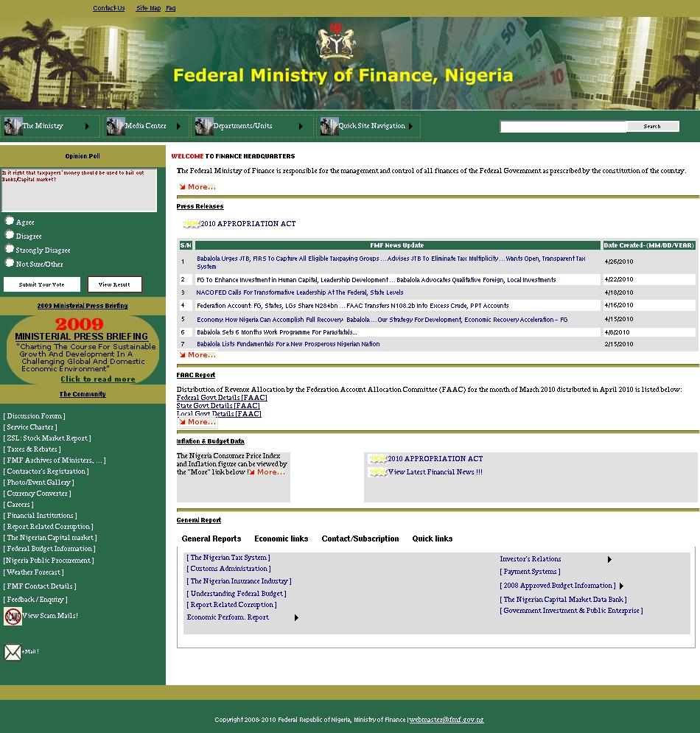Switch to the Contact/Subscription tab
This screenshot has height=733, width=700.
tap(360, 539)
